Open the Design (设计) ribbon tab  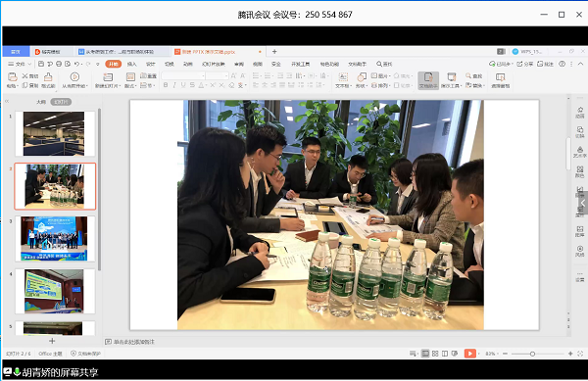tap(151, 64)
